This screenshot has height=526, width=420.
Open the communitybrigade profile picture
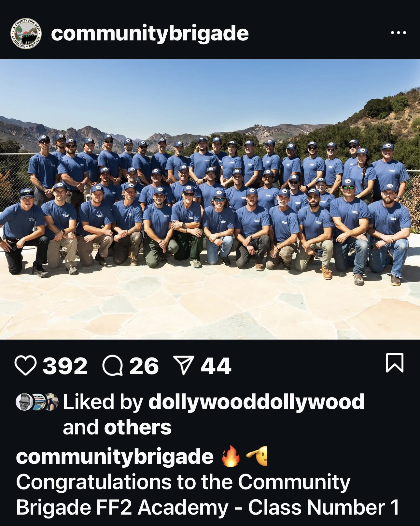coord(26,33)
